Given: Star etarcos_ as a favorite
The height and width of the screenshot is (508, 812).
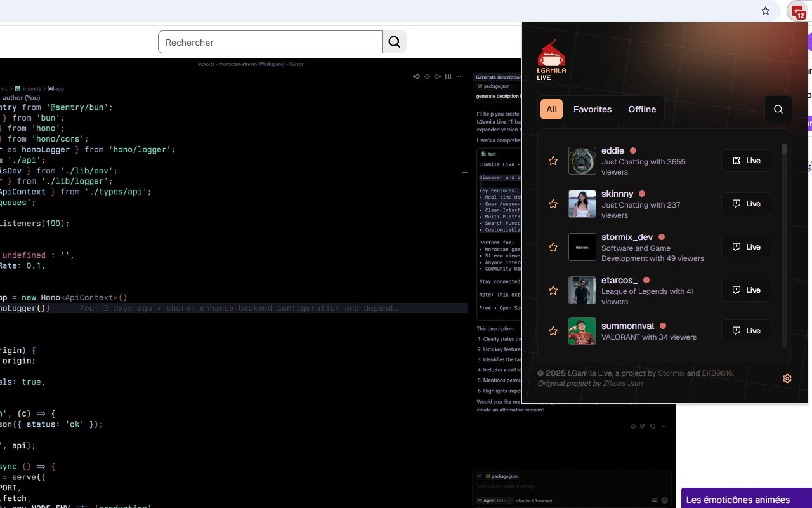Looking at the screenshot, I should 553,291.
